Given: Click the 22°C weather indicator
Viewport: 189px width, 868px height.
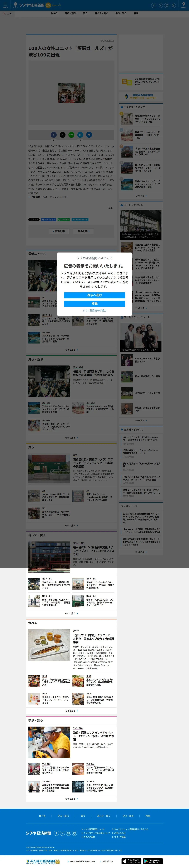Looking at the screenshot, I should [x=7, y=13].
